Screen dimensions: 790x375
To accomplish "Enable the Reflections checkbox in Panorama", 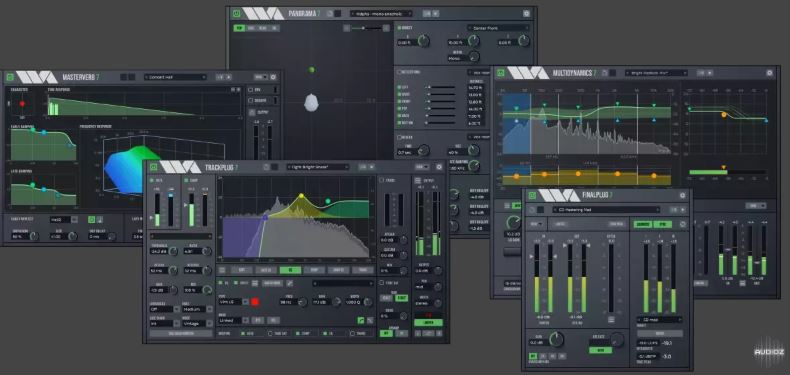I will click(x=401, y=73).
